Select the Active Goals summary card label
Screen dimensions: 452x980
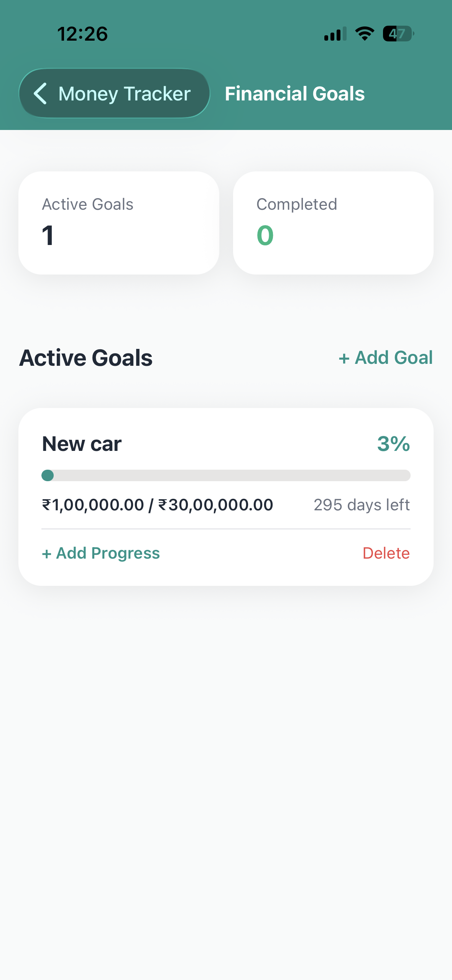pos(87,204)
